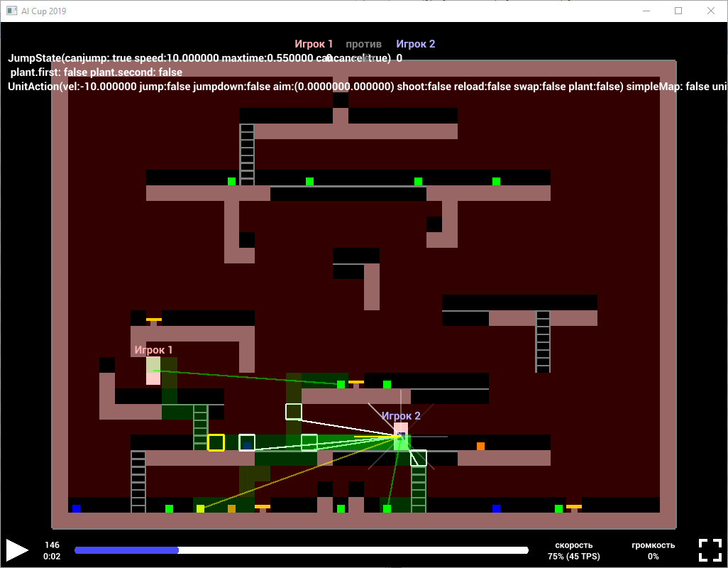This screenshot has width=728, height=568.
Task: Click the plant.first debug text line
Action: [x=96, y=72]
